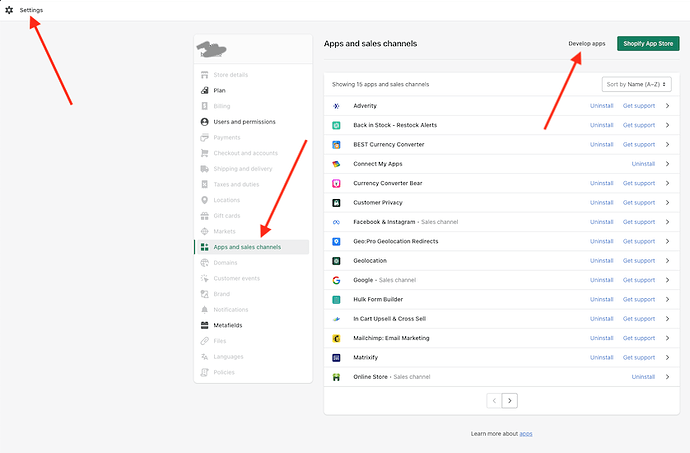Image resolution: width=690 pixels, height=453 pixels.
Task: Get support for Mailchimp: Email Marketing
Action: pyautogui.click(x=639, y=338)
